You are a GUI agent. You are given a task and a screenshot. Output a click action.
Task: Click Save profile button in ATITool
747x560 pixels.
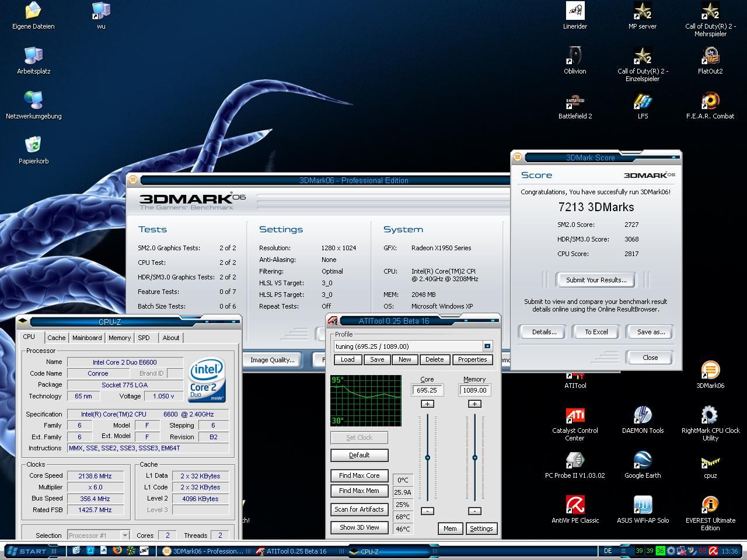click(377, 359)
